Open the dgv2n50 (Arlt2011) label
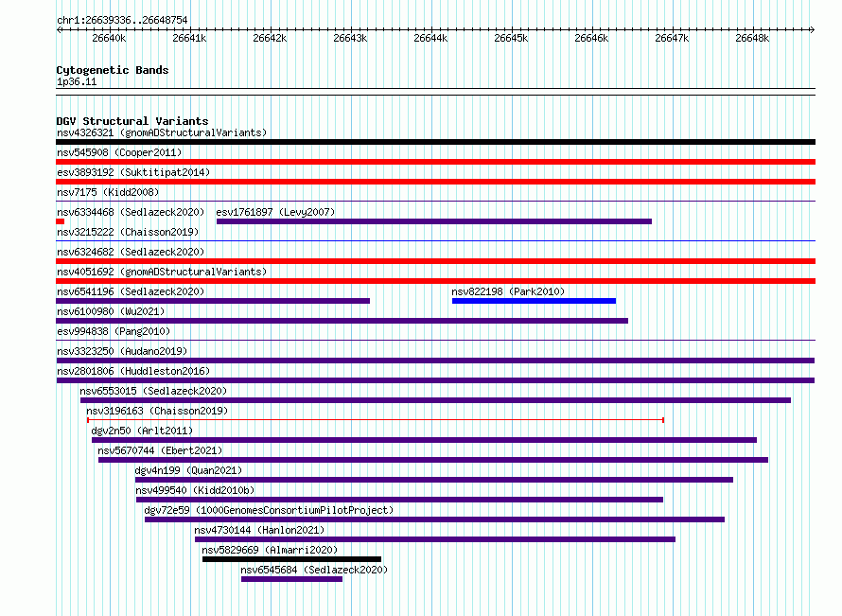Screen dimensions: 842x616 click(142, 431)
